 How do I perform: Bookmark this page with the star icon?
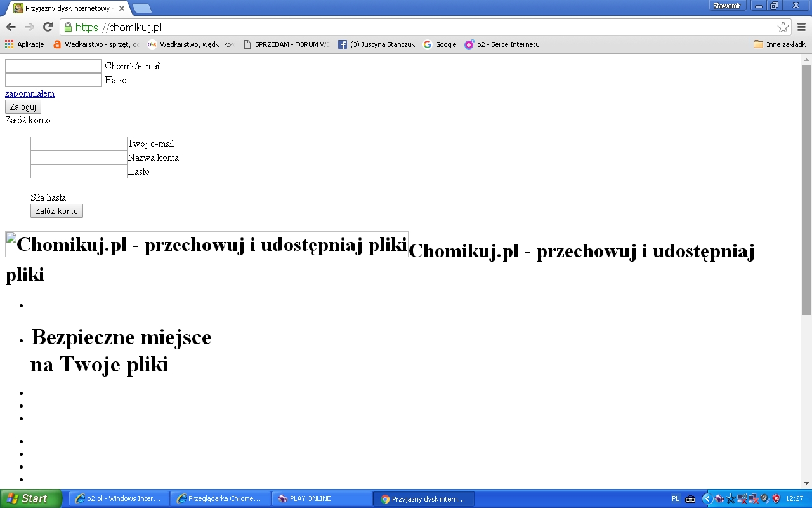(x=783, y=27)
